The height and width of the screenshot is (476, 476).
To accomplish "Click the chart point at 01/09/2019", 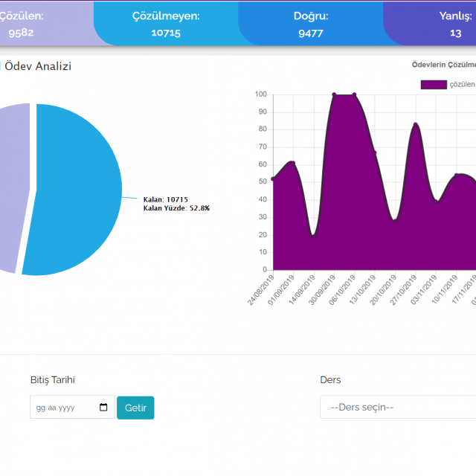I will point(293,164).
